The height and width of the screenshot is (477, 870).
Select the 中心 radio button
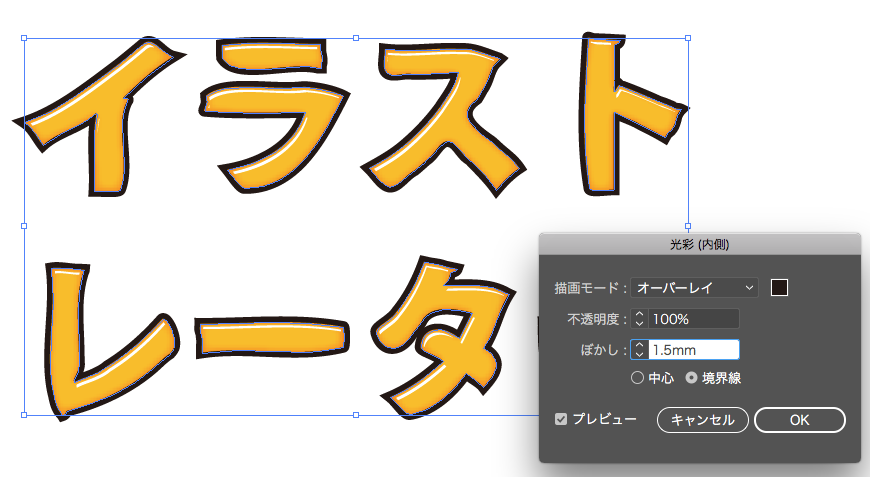(x=638, y=378)
